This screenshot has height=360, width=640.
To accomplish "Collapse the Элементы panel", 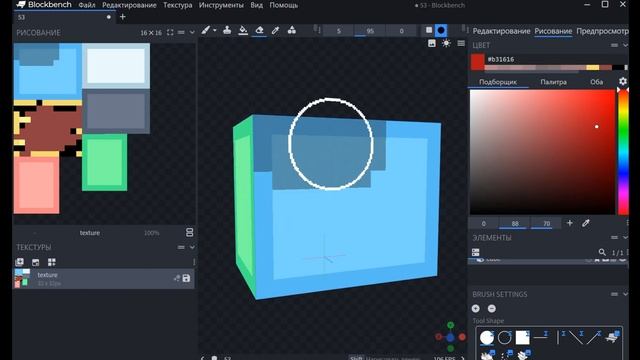I will 625,238.
